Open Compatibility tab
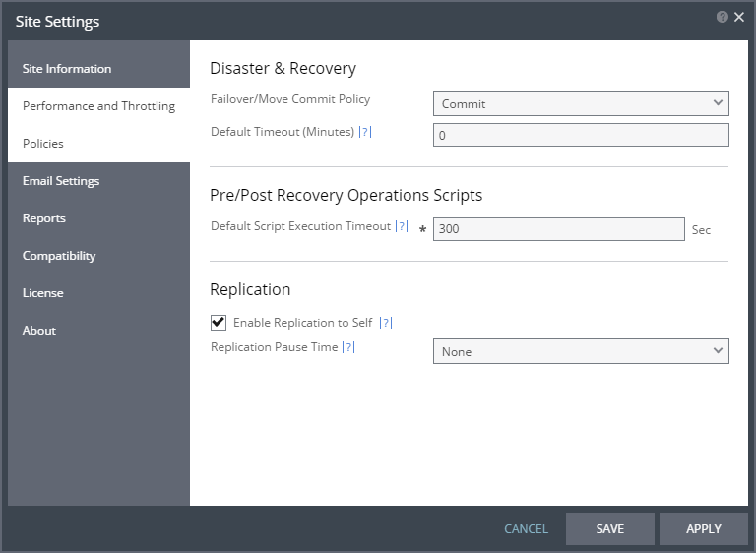The image size is (756, 553). click(x=98, y=256)
